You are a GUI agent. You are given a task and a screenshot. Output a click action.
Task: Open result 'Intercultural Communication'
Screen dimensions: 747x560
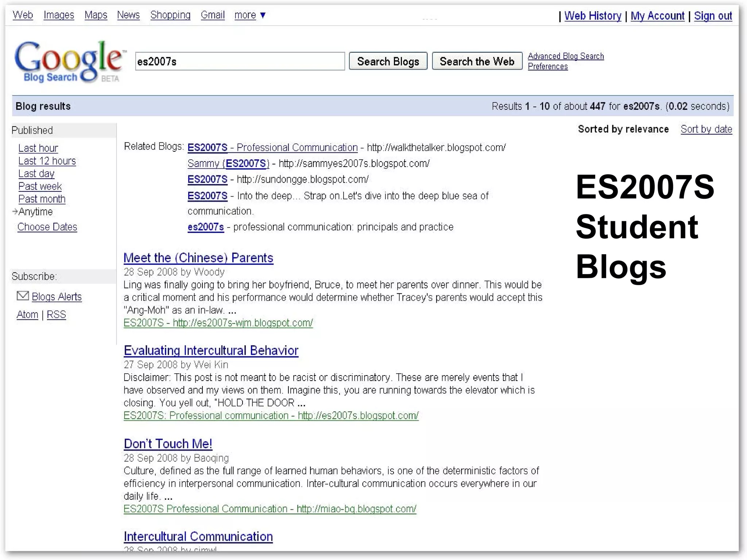pos(198,537)
